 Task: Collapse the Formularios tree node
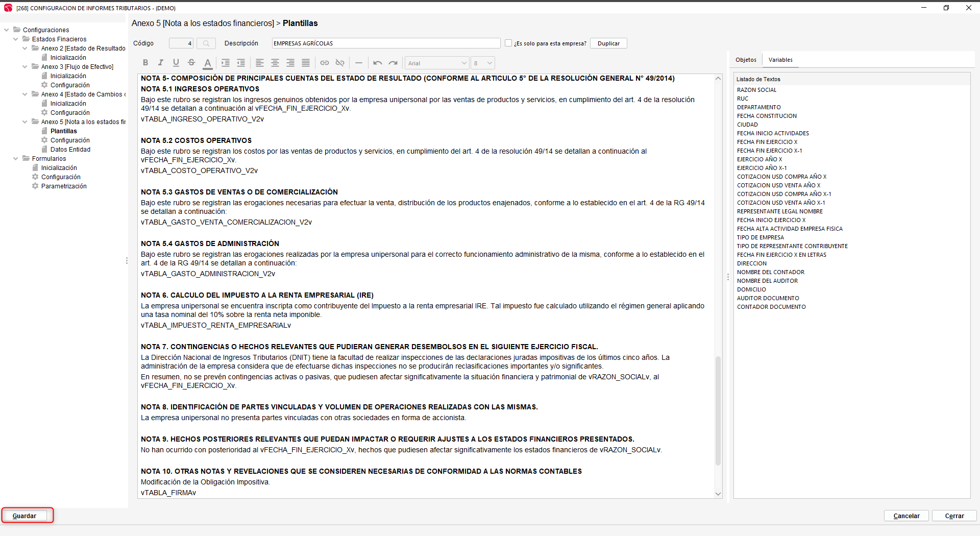(16, 159)
